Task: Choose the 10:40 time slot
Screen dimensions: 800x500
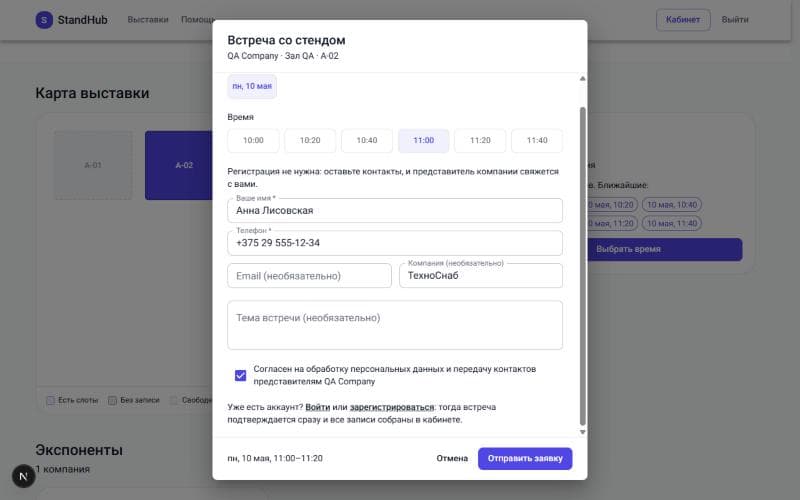Action: coord(367,140)
